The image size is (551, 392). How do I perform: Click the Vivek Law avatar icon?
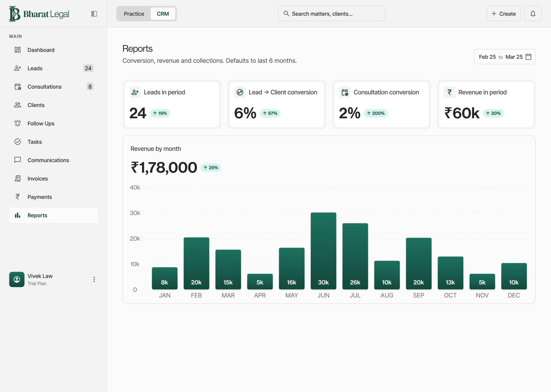[x=17, y=279]
